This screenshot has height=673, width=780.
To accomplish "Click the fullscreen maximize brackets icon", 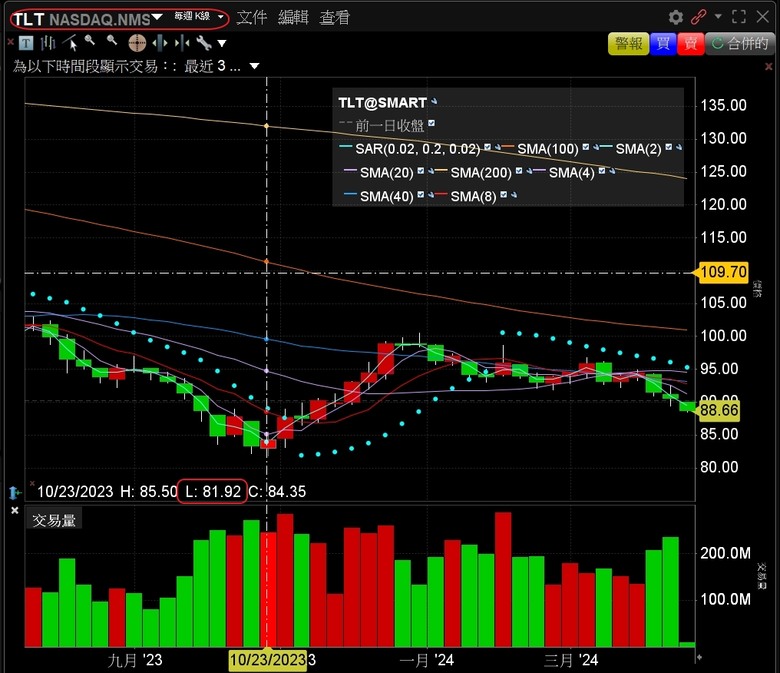I will (x=739, y=17).
